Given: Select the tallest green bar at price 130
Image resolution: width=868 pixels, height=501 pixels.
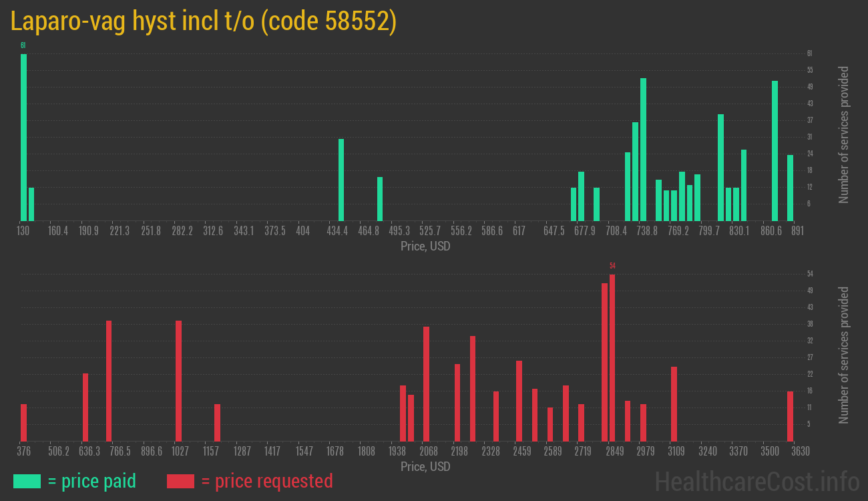Looking at the screenshot, I should point(23,137).
